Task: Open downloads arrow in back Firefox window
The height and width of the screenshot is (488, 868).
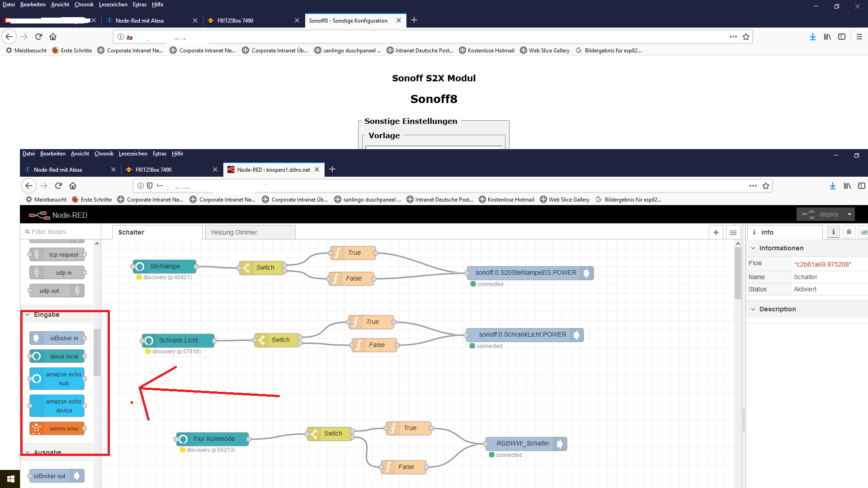Action: pos(812,37)
